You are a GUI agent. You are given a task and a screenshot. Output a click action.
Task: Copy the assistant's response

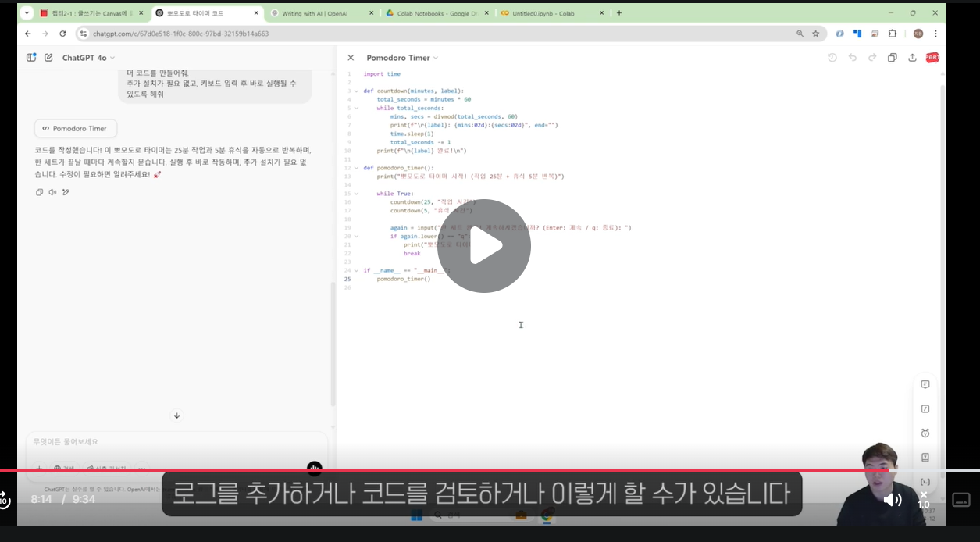coord(40,192)
